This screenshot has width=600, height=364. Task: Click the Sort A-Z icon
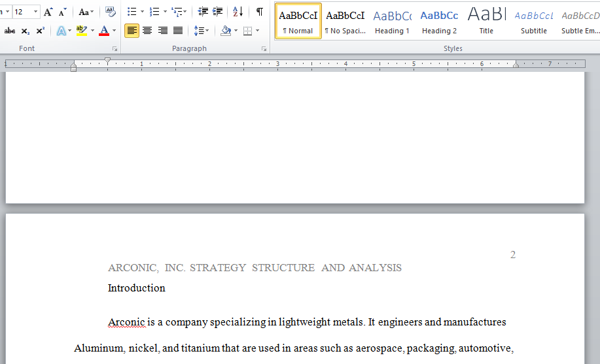coord(238,12)
